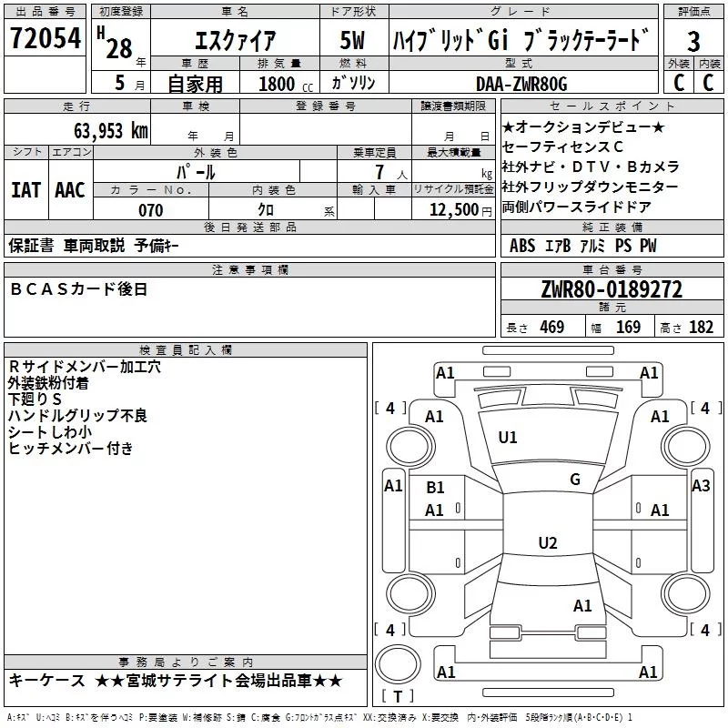Click the sales point 社外ナビ・DTV・Bカメラ

591,167
